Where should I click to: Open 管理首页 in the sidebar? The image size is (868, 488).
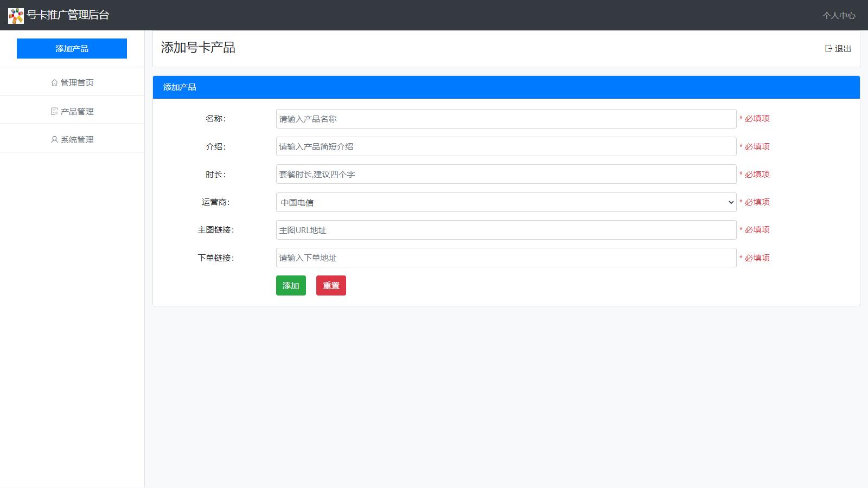(x=76, y=83)
